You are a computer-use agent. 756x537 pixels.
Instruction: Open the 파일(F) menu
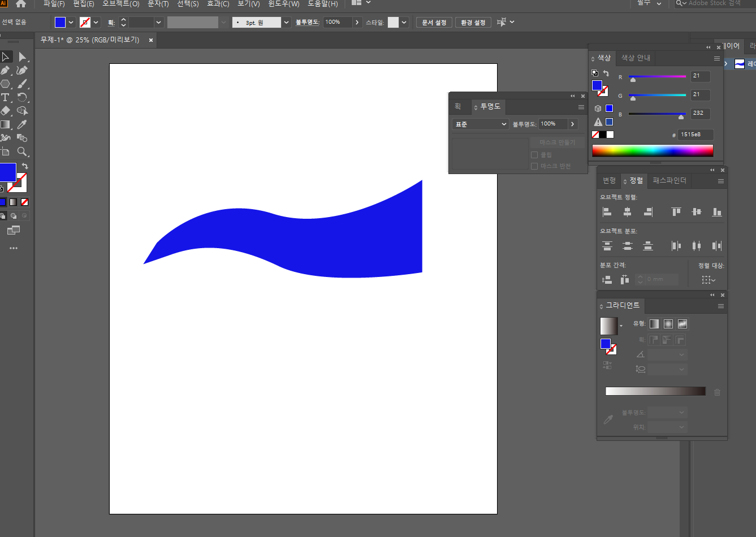tap(54, 4)
